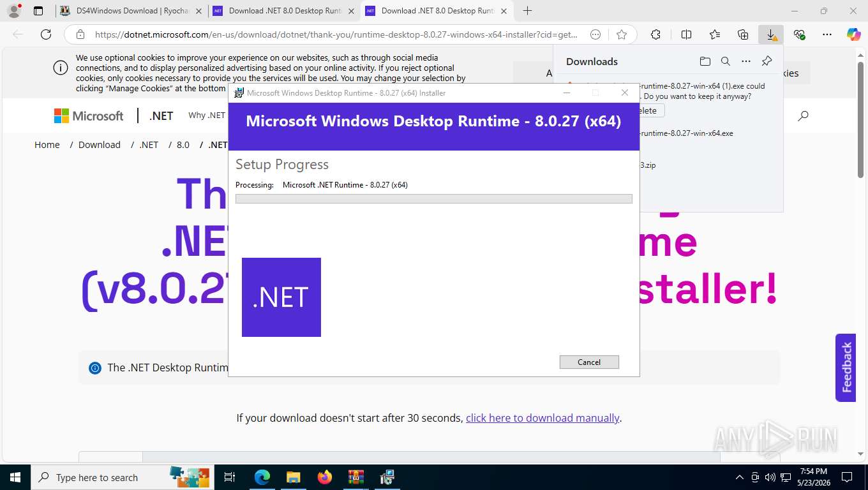Click the Microsoft logo on page
Viewport: 868px width, 490px height.
tap(89, 115)
